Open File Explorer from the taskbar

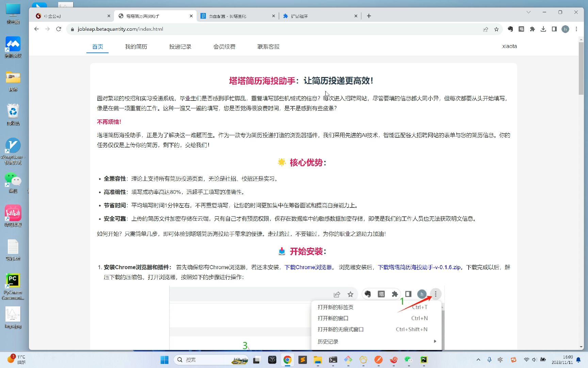pyautogui.click(x=318, y=360)
